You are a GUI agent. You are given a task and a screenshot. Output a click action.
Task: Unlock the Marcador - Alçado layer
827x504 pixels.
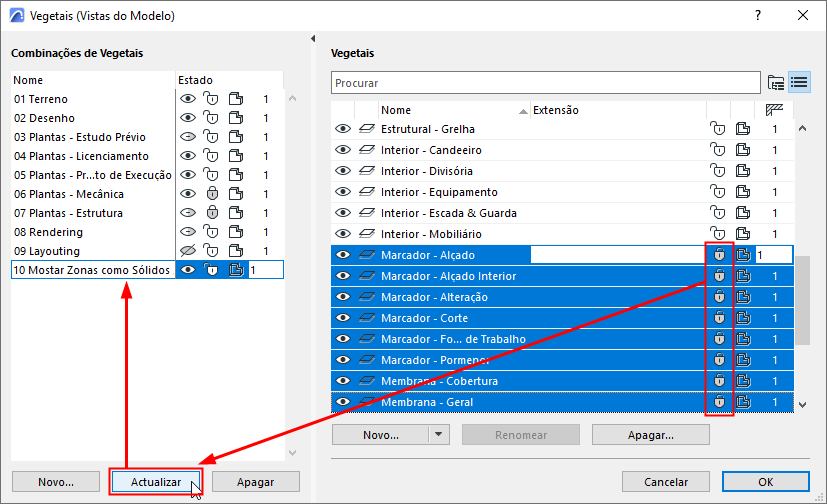(x=719, y=255)
